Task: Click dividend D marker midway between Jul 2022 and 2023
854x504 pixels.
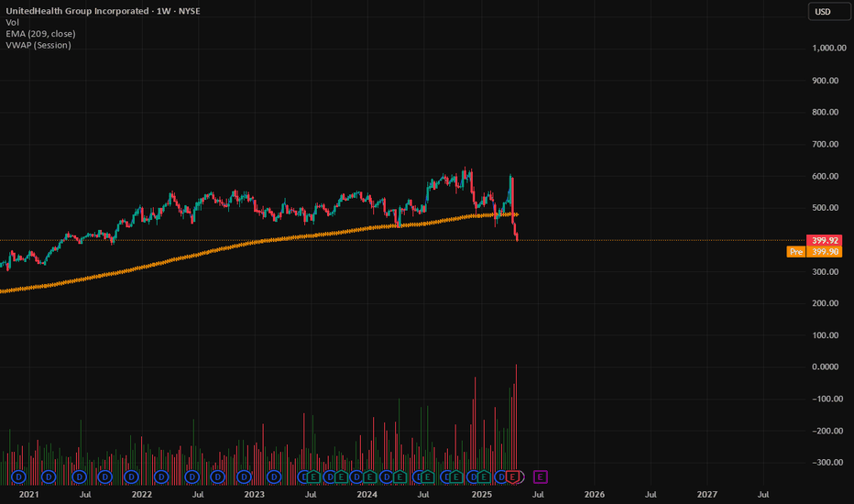Action: pyautogui.click(x=217, y=477)
